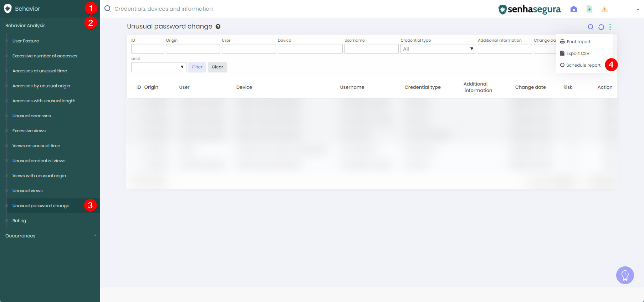
Task: Sort by Credential type column header
Action: coord(423,87)
